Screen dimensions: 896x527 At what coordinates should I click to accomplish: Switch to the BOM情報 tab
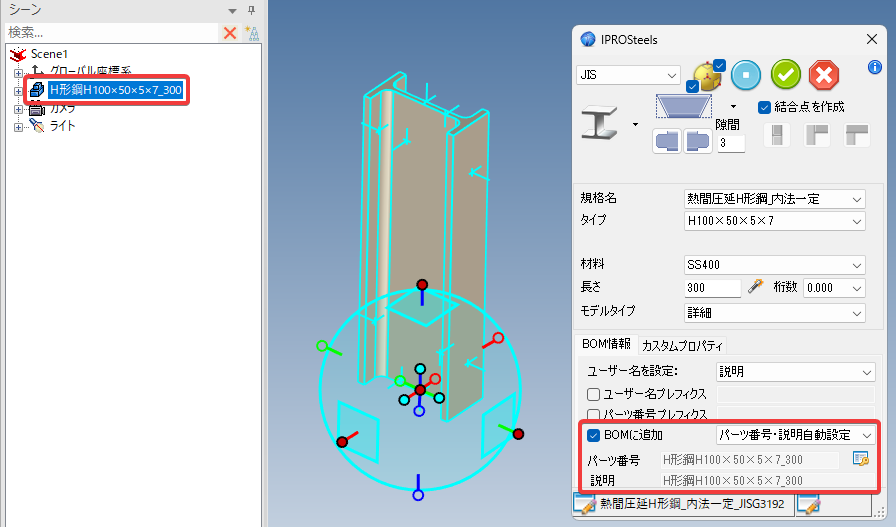coord(606,344)
